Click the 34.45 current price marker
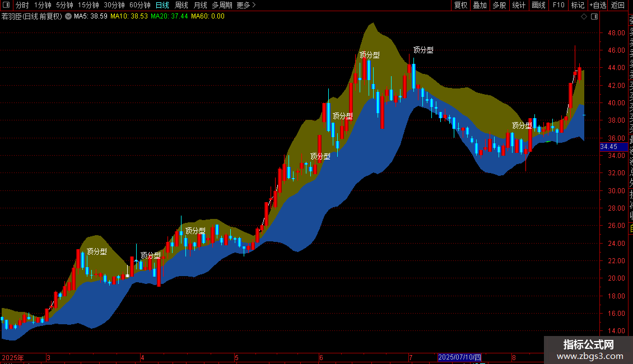This screenshot has width=633, height=364. [614, 147]
